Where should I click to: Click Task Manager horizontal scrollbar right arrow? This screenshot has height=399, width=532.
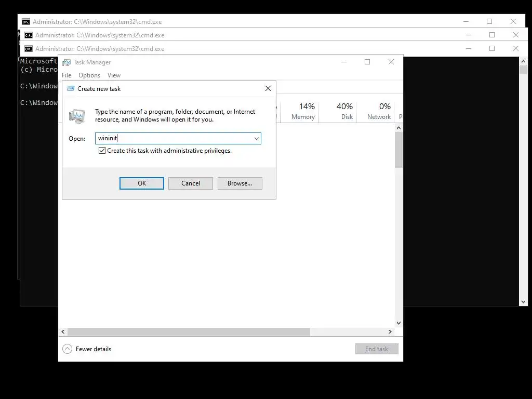pyautogui.click(x=390, y=331)
